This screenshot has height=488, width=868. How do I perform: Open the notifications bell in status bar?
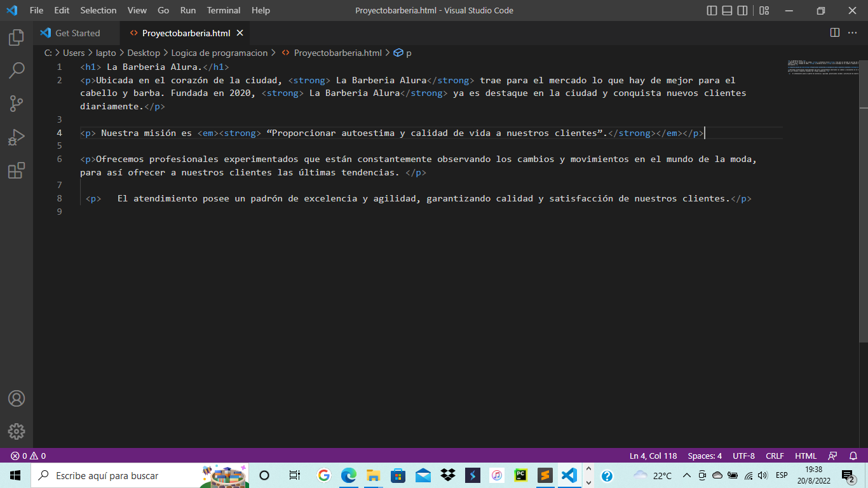(x=853, y=456)
